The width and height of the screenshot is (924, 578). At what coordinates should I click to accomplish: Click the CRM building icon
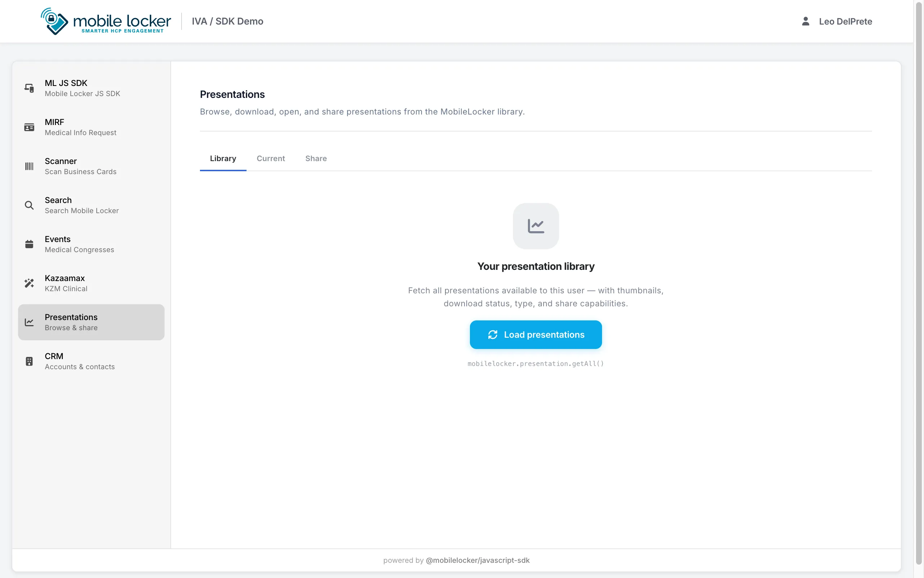point(29,361)
